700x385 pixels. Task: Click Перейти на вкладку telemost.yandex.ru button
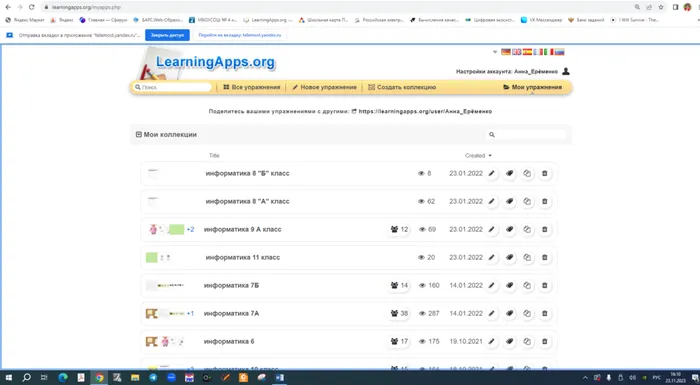click(240, 35)
